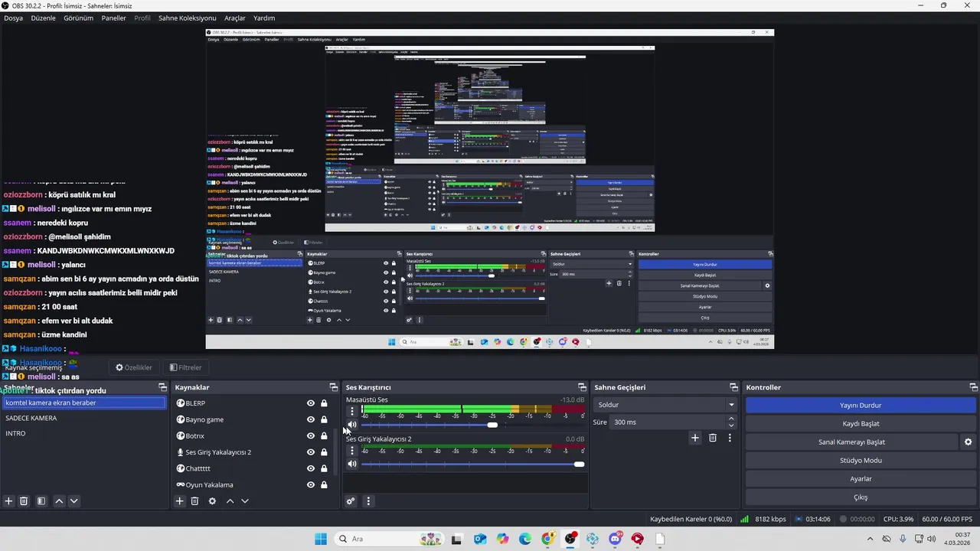
Task: Toggle visibility of Ses Giriş Yakalayıcısı 2 source
Action: click(311, 452)
